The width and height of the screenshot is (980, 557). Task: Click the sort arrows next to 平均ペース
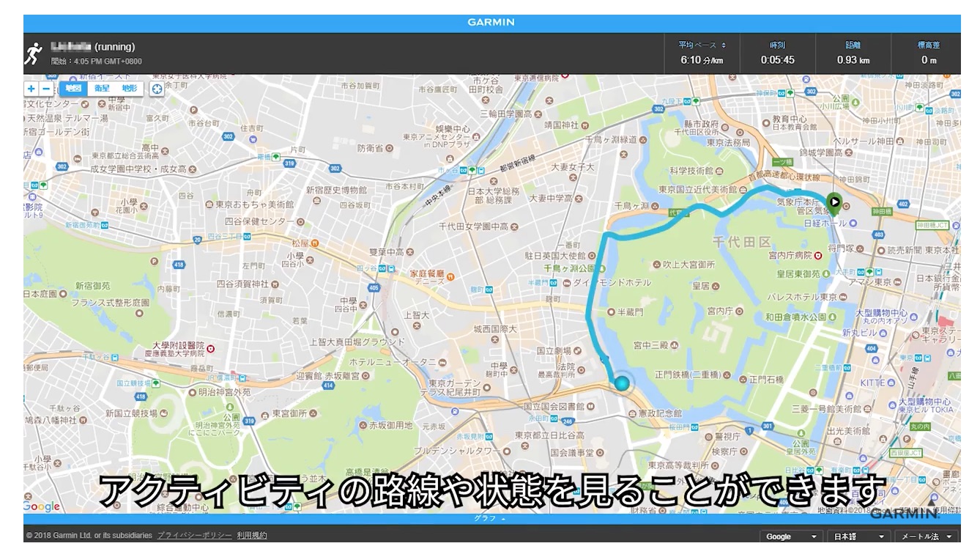(724, 44)
